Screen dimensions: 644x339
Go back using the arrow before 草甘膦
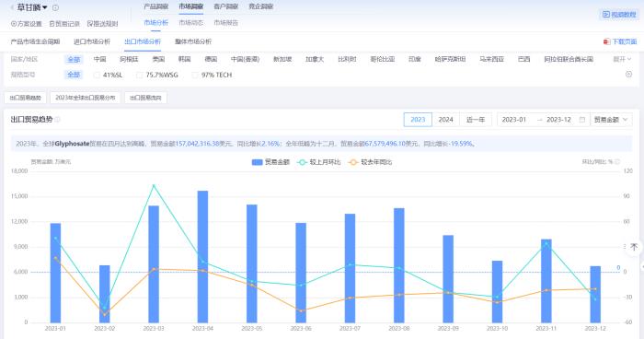[x=12, y=7]
